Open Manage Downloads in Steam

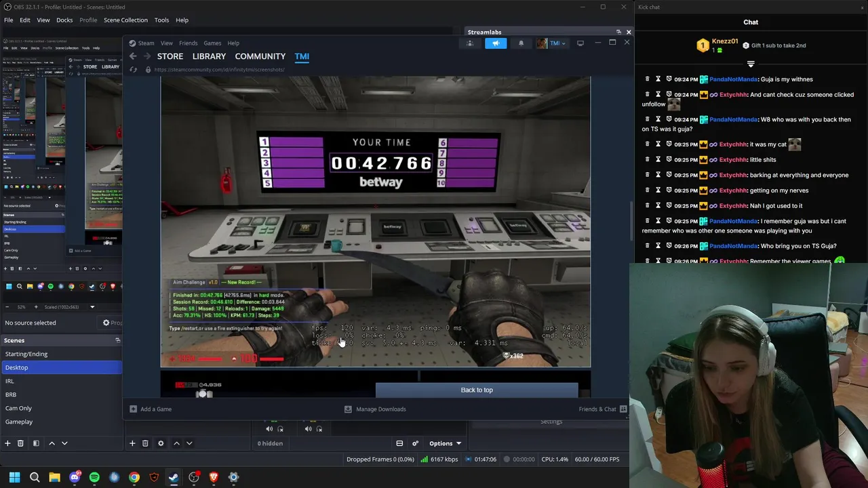tap(375, 409)
